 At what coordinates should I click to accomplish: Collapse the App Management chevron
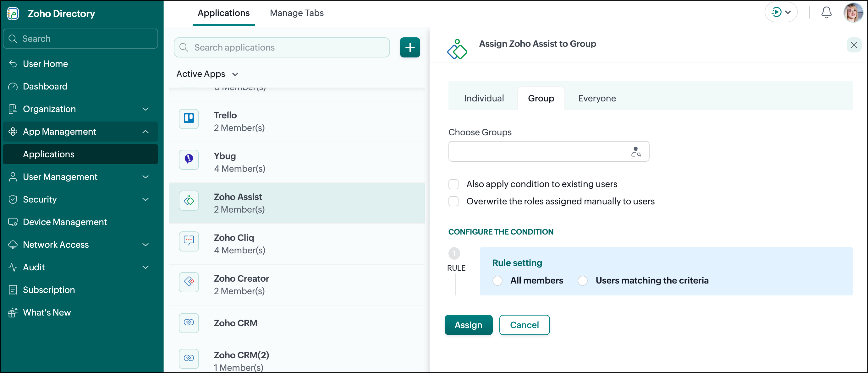pyautogui.click(x=146, y=132)
